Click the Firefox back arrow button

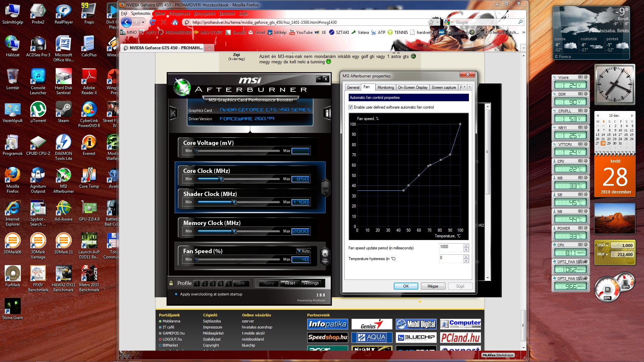tap(126, 22)
